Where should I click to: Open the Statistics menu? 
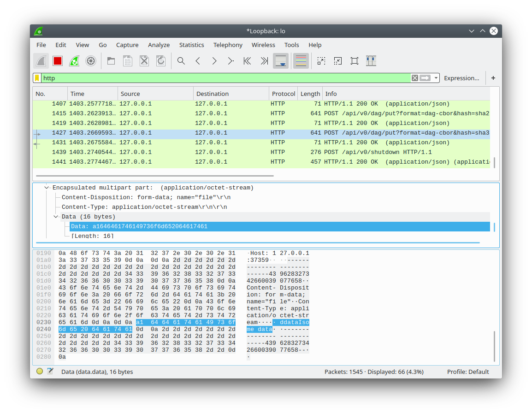(x=191, y=45)
